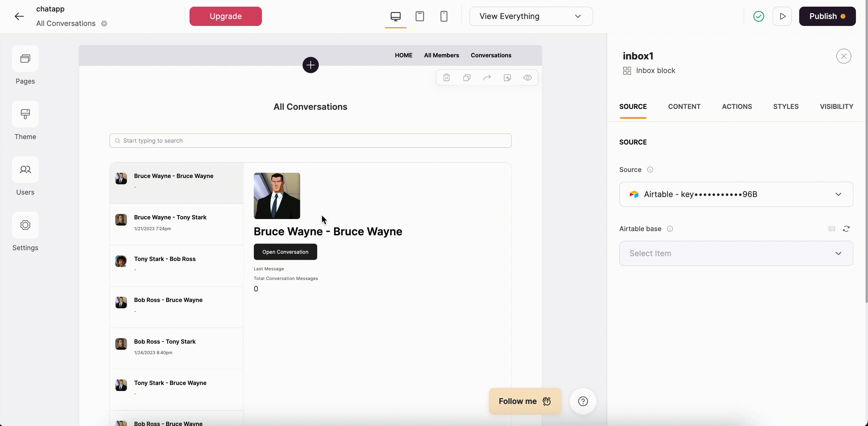
Task: Open the Airtable base table view icon
Action: pyautogui.click(x=831, y=229)
